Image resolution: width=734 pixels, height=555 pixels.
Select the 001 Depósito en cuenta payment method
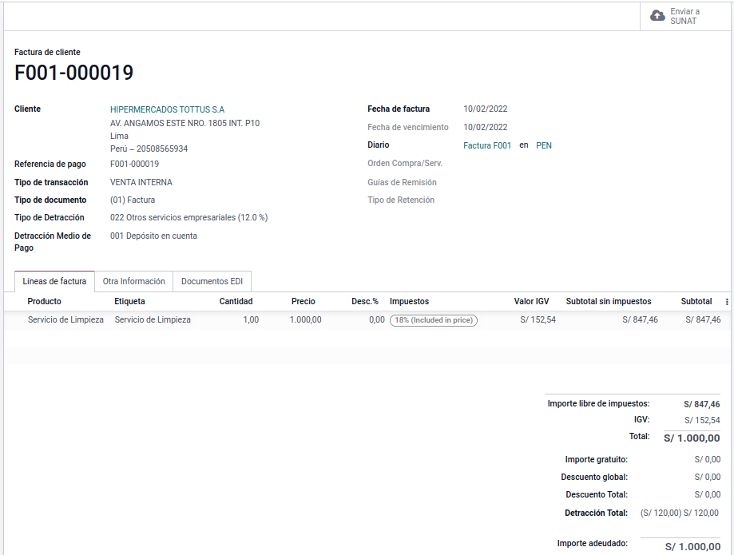click(x=153, y=236)
